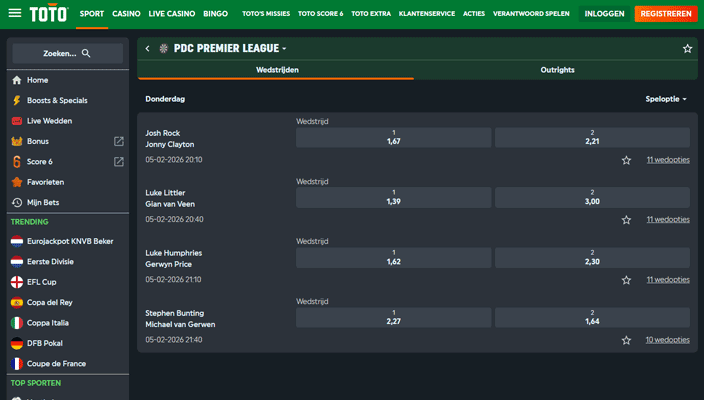Click the Zoeken search field
This screenshot has width=704, height=400.
(x=68, y=53)
